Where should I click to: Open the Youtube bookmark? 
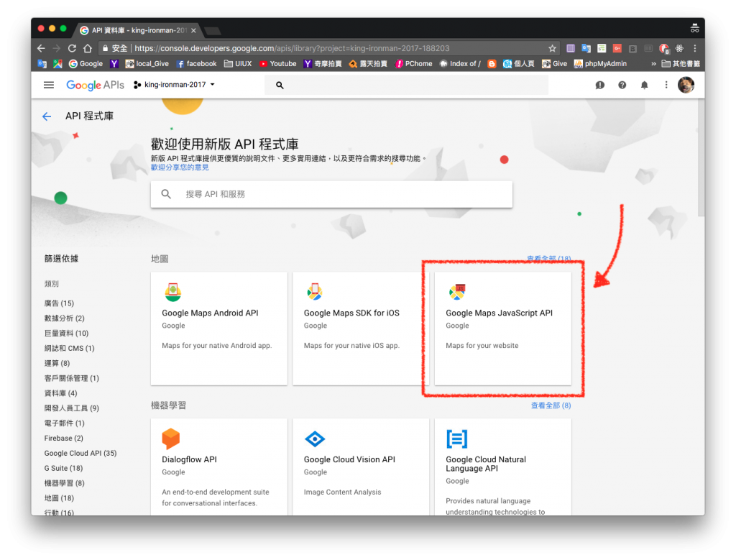(x=277, y=64)
